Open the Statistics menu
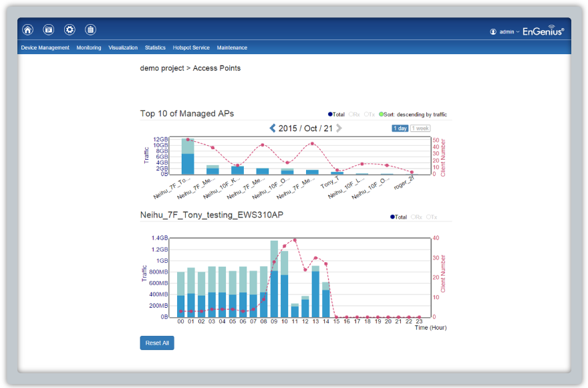The width and height of the screenshot is (588, 388). pyautogui.click(x=155, y=47)
